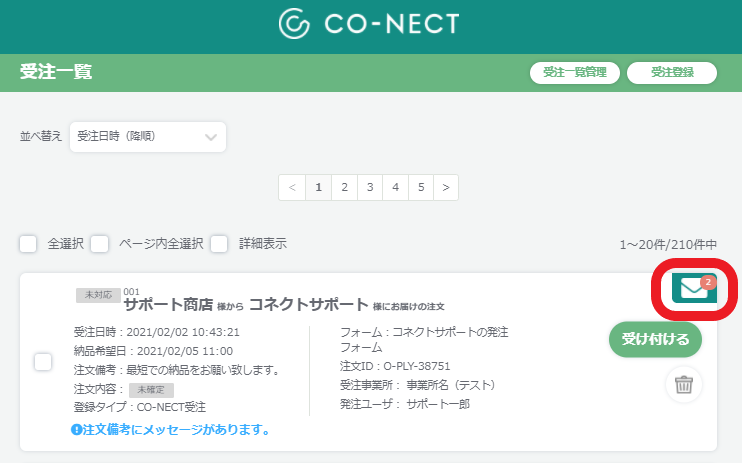Screen dimensions: 742x463
Task: Click the 注文ID O-PLY-38751 text
Action: click(395, 366)
